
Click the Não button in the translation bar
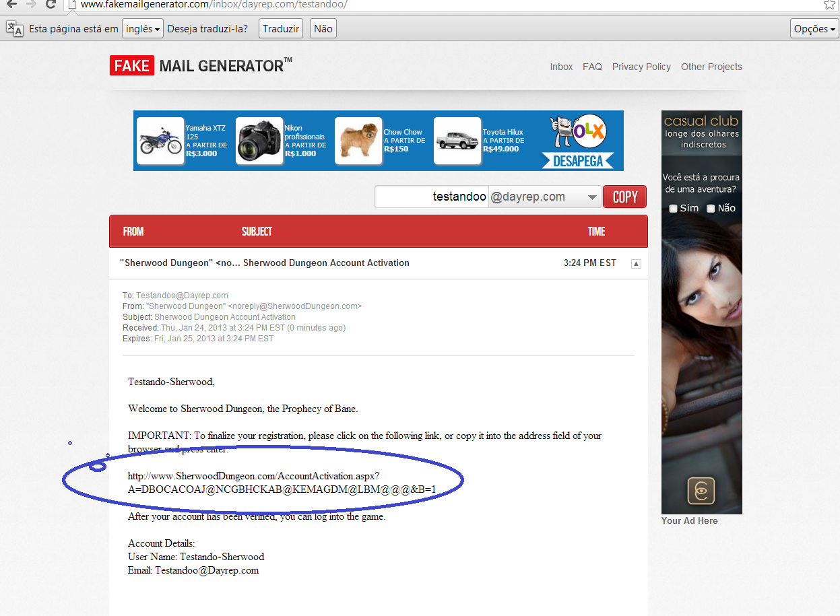[323, 29]
